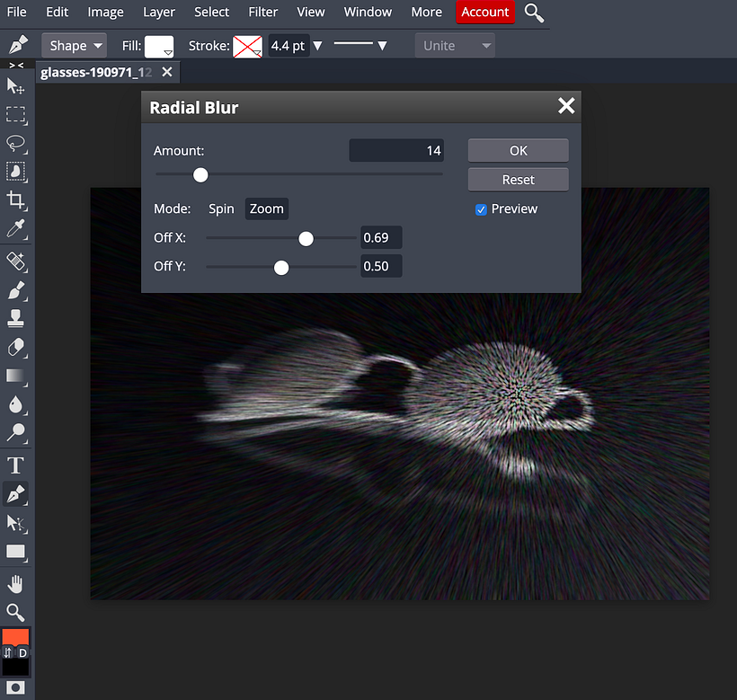
Task: Open the Image menu
Action: (x=105, y=12)
